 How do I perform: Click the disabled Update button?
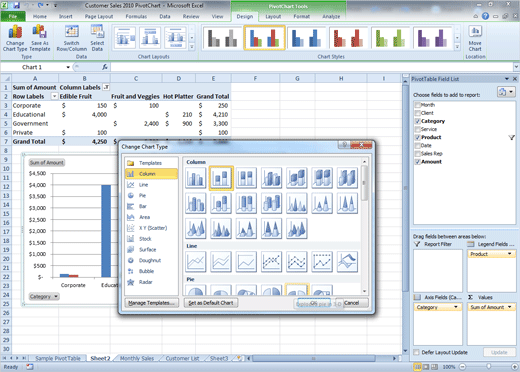499,352
